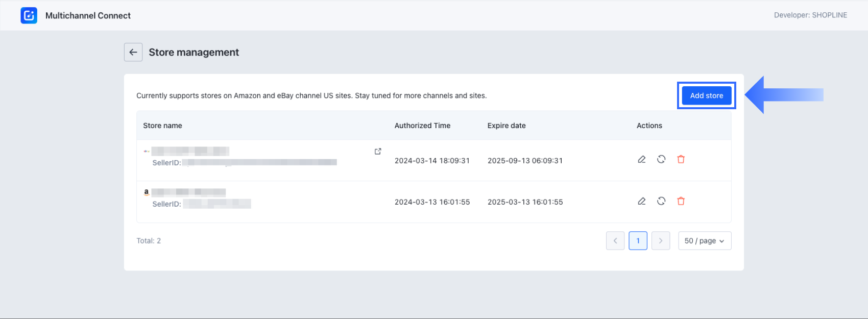This screenshot has height=319, width=868.
Task: Click the Store name column header
Action: [162, 126]
